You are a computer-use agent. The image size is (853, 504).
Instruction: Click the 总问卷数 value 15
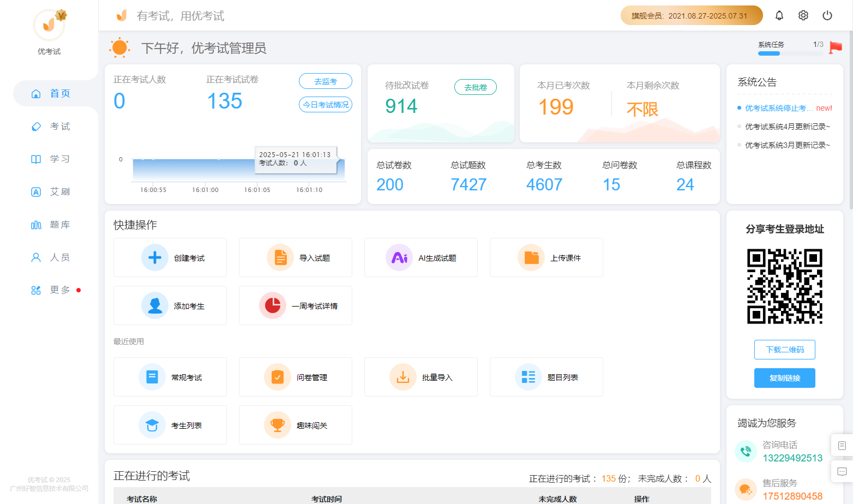tap(611, 185)
